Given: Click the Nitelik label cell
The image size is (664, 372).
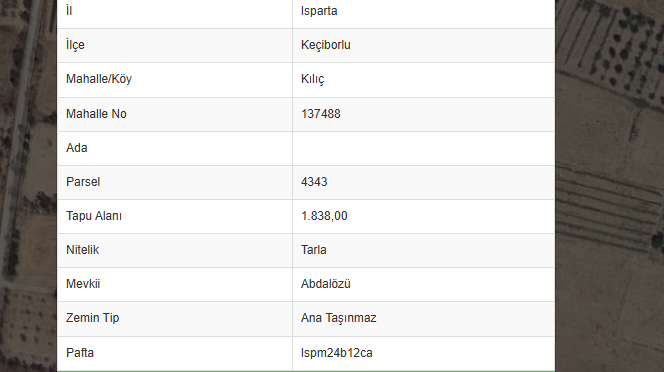Looking at the screenshot, I should (175, 250).
